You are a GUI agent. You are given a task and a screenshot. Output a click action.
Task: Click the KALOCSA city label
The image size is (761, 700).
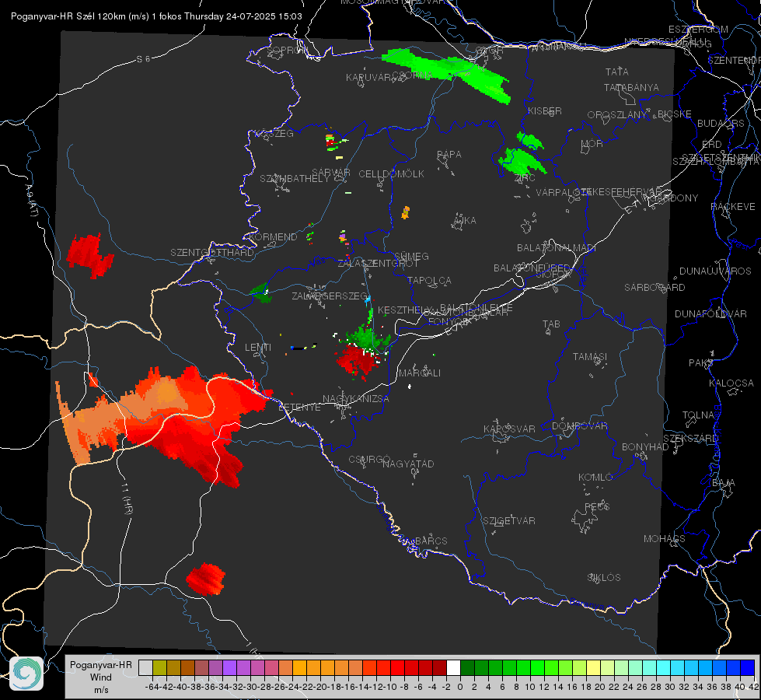[x=731, y=383]
